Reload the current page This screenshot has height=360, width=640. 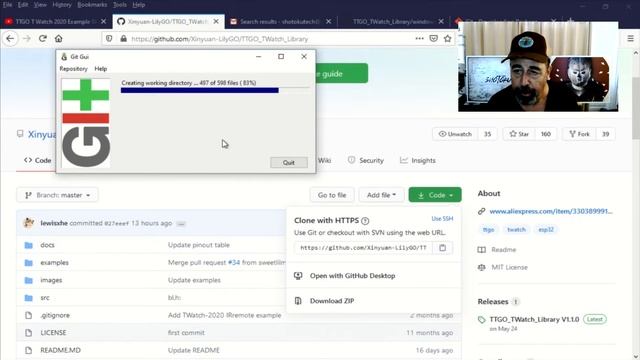pyautogui.click(x=43, y=39)
